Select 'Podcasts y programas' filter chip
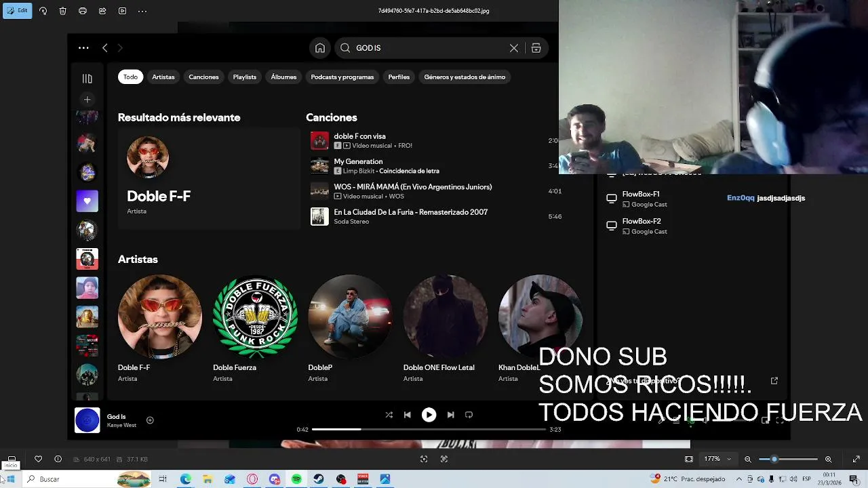 point(342,77)
